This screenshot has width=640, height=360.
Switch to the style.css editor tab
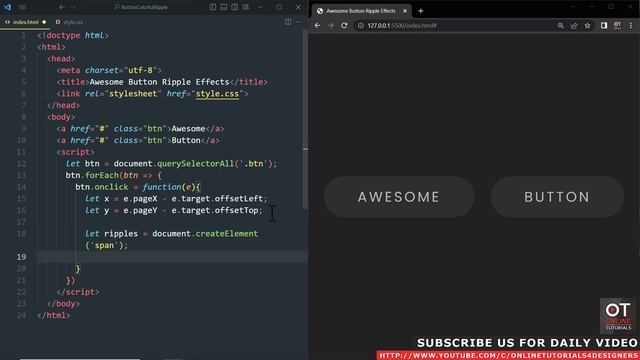click(x=69, y=22)
